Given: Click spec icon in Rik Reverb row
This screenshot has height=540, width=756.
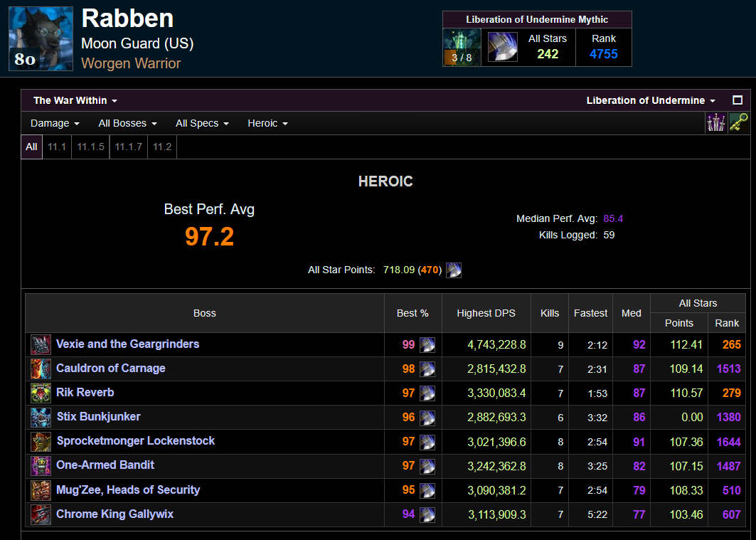Looking at the screenshot, I should (x=427, y=393).
